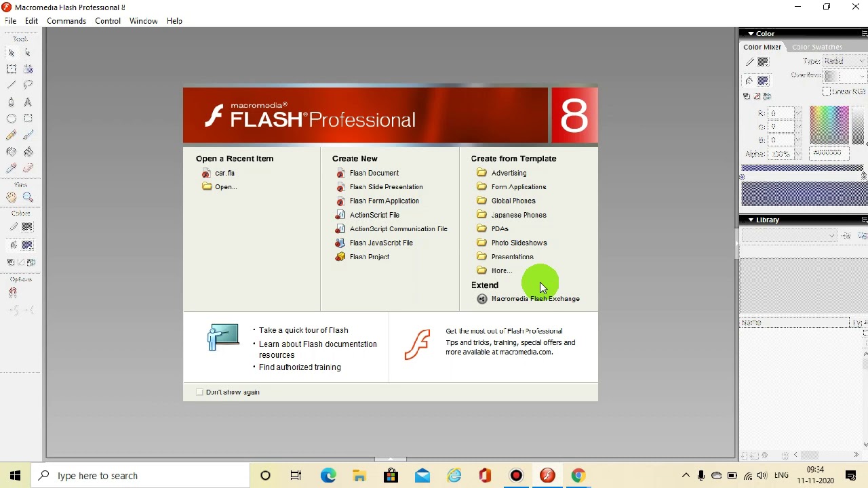This screenshot has width=868, height=488.
Task: Pick a hue in the color spectrum
Action: pos(829,125)
